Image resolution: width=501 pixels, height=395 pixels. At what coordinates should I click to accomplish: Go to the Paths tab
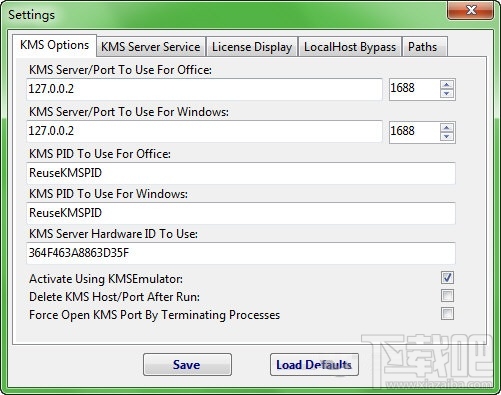(425, 47)
